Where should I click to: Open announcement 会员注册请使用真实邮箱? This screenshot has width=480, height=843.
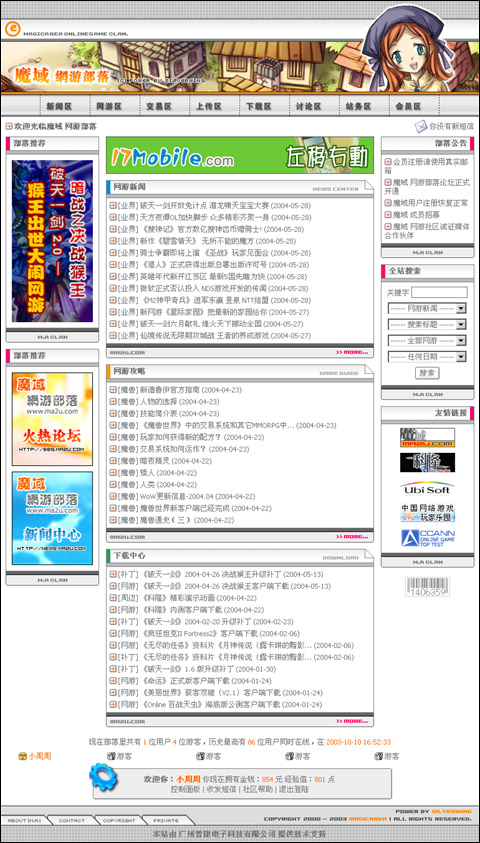pos(427,166)
